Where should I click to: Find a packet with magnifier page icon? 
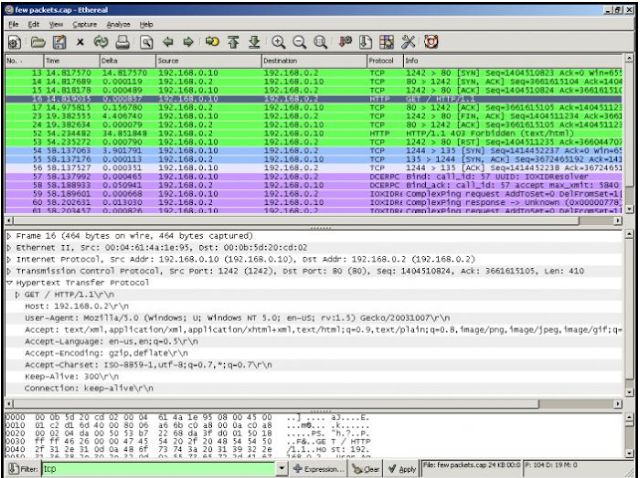coord(147,42)
